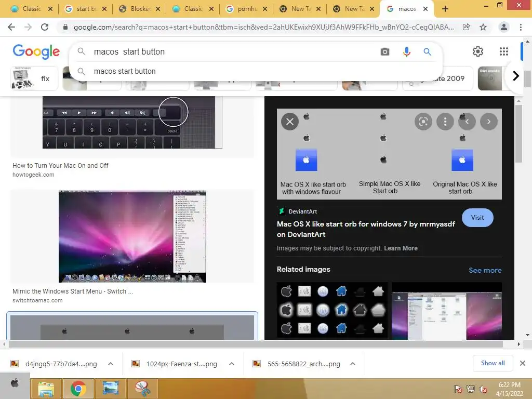This screenshot has width=532, height=399.
Task: Open the Chrome profile avatar
Action: 504,27
